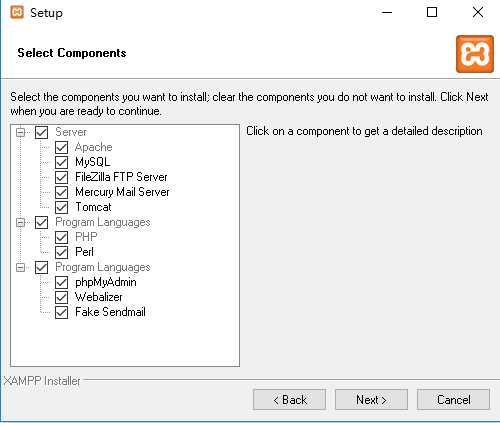Collapse the Server tree group

click(x=20, y=132)
